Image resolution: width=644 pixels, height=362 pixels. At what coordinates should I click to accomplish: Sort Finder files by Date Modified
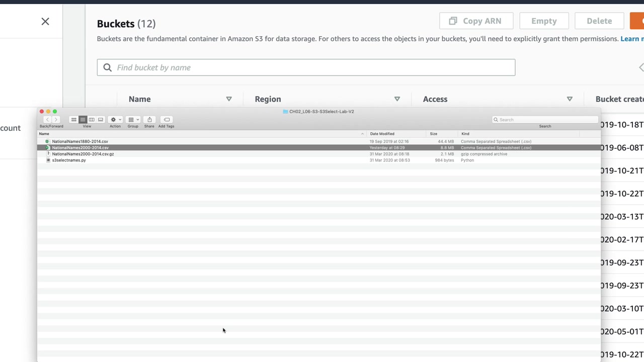382,134
